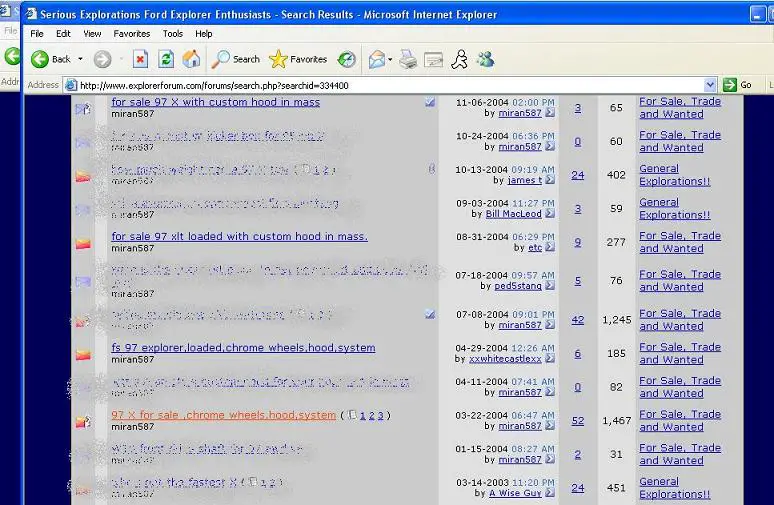Jump to page 3 of '97 X for sale' thread
774x505 pixels.
point(381,416)
